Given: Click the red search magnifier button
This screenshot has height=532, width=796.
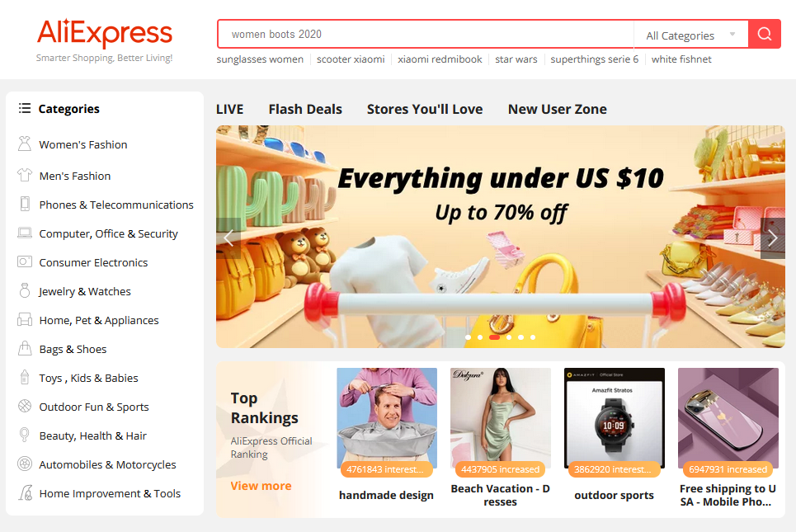Looking at the screenshot, I should coord(765,34).
